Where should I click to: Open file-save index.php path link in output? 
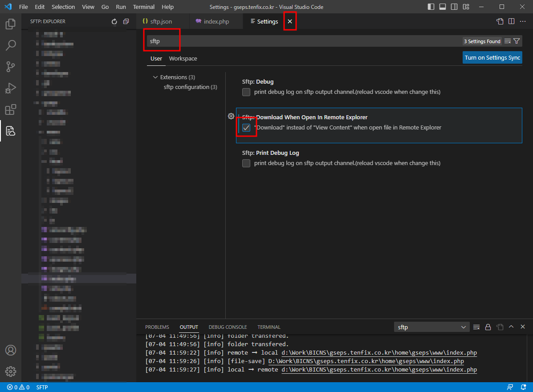tap(366, 361)
